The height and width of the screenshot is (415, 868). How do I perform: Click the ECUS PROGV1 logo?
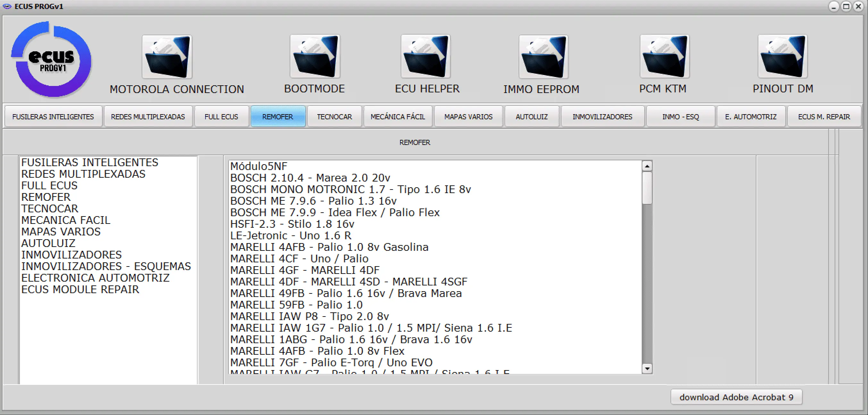pos(51,59)
